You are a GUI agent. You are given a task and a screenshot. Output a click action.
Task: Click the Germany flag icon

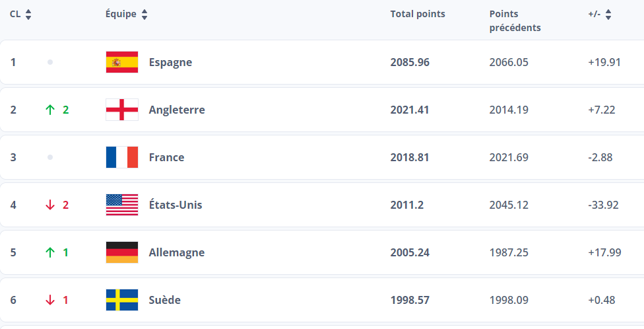point(122,252)
